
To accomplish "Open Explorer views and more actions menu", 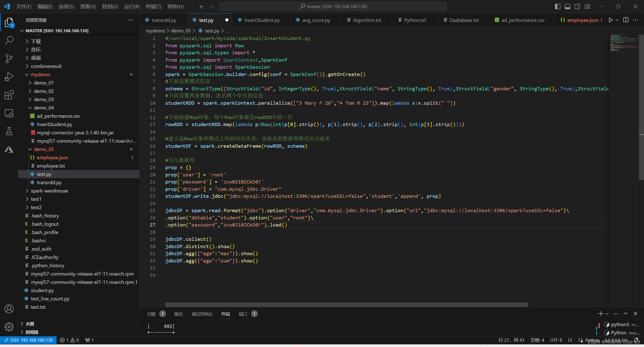I will coord(131,20).
